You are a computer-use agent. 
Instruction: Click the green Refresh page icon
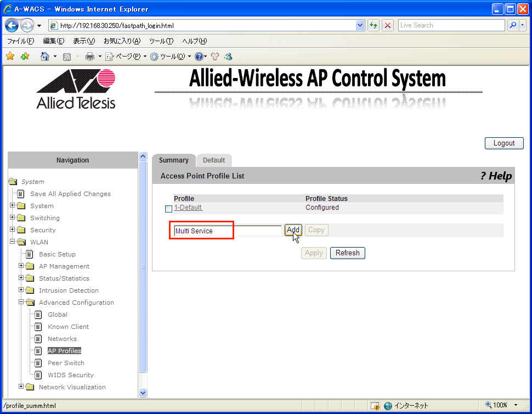point(373,25)
